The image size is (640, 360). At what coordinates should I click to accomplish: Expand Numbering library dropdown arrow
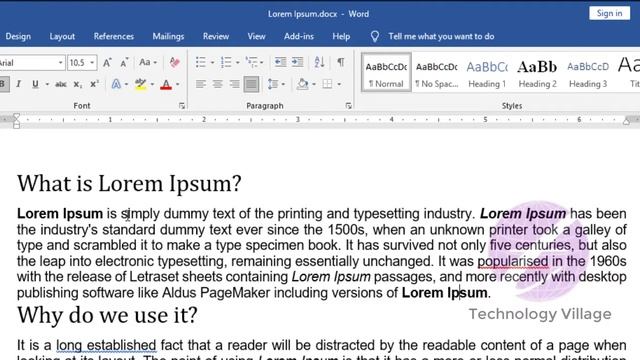[x=238, y=62]
